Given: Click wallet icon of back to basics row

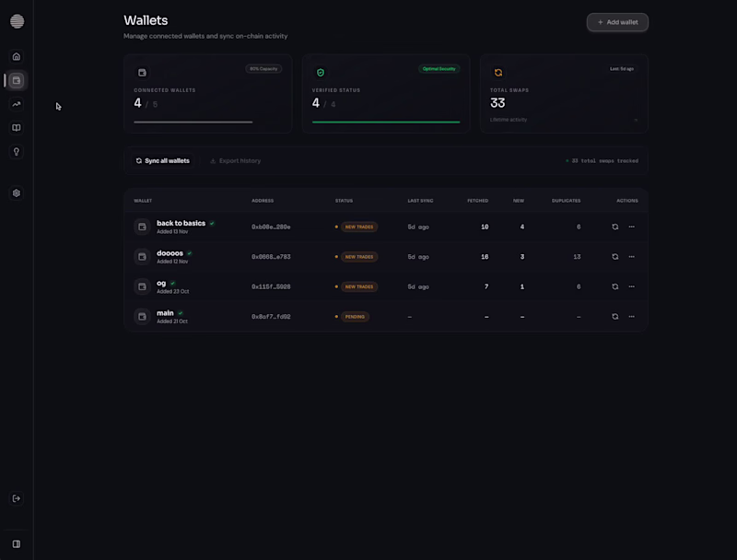Looking at the screenshot, I should (142, 227).
